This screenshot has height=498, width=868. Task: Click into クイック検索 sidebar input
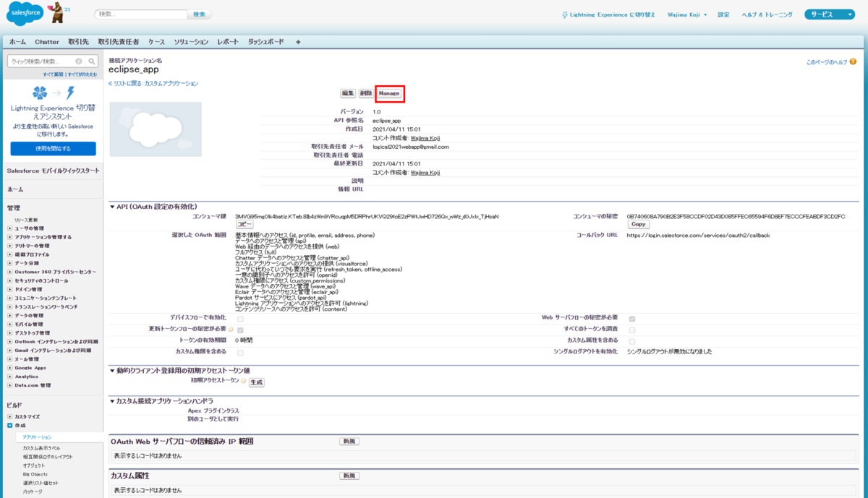pyautogui.click(x=42, y=61)
